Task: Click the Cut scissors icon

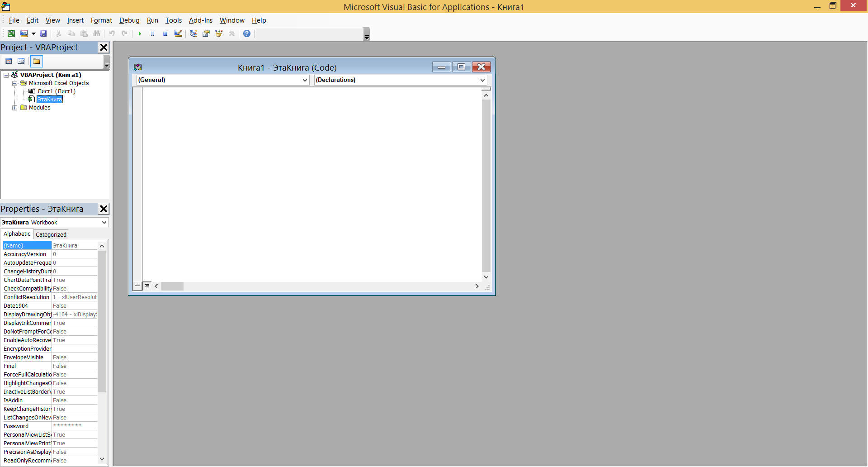Action: point(58,33)
